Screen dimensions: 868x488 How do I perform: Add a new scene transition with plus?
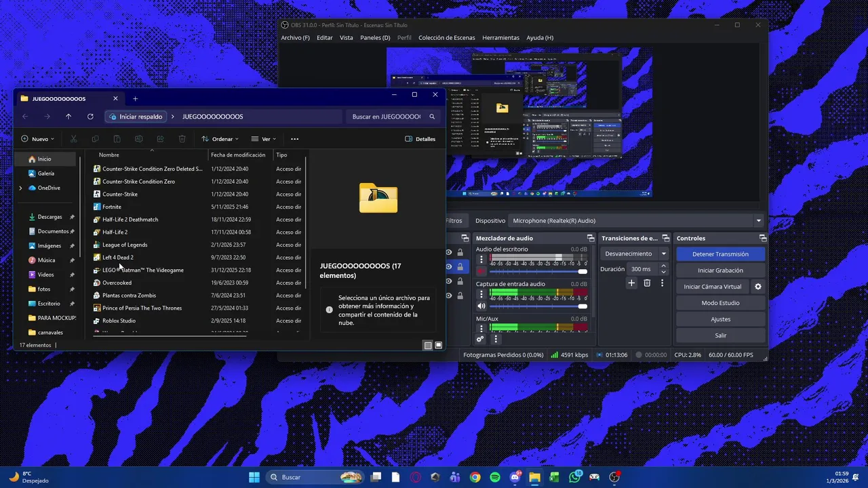coord(631,283)
